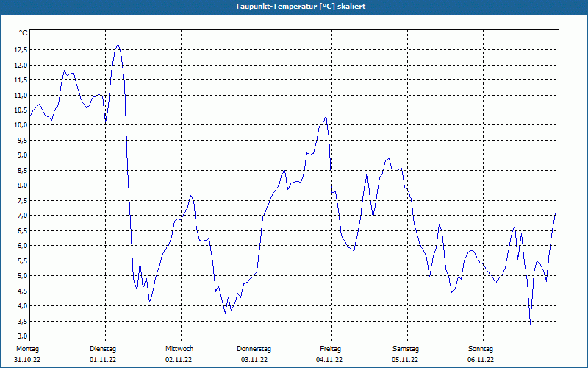The width and height of the screenshot is (588, 368).
Task: Click the 3,4 °C minimum spike on Sonntag
Action: pyautogui.click(x=530, y=325)
